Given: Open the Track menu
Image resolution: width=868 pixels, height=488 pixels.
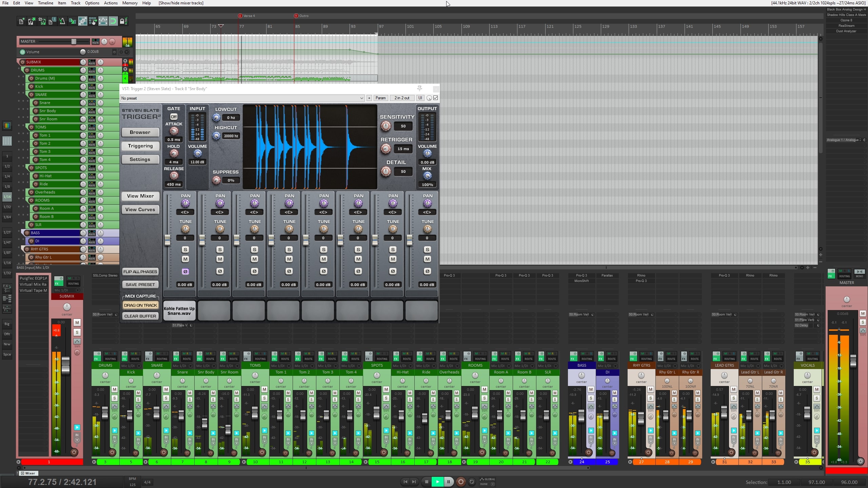Looking at the screenshot, I should click(x=76, y=3).
